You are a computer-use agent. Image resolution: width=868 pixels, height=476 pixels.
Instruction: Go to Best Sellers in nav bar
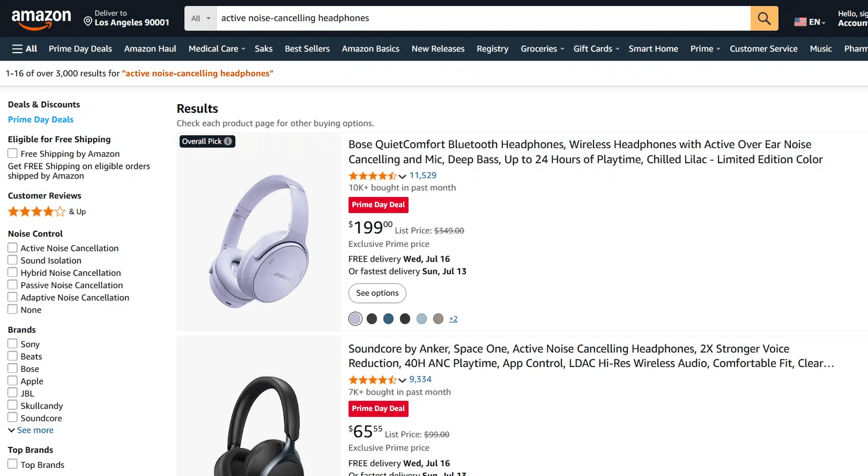[x=307, y=49]
